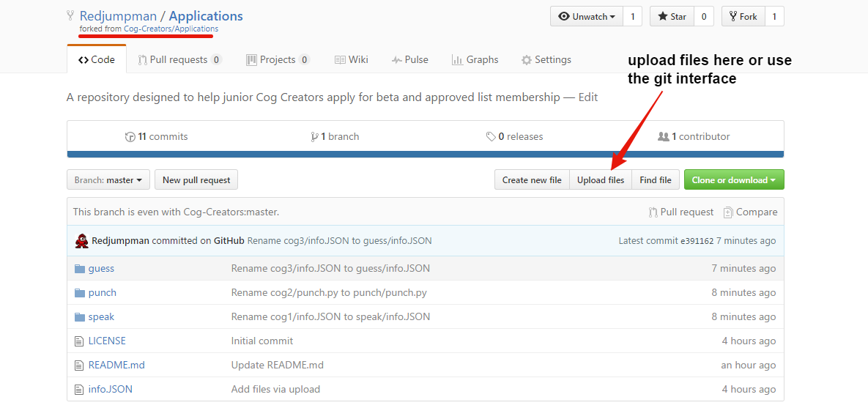Click the Create new file button
Image resolution: width=868 pixels, height=408 pixels.
point(532,180)
